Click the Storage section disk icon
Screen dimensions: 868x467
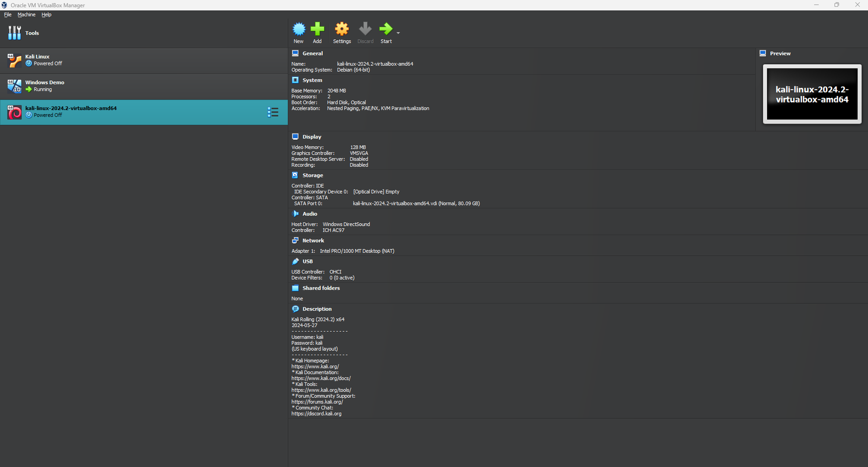coord(295,175)
